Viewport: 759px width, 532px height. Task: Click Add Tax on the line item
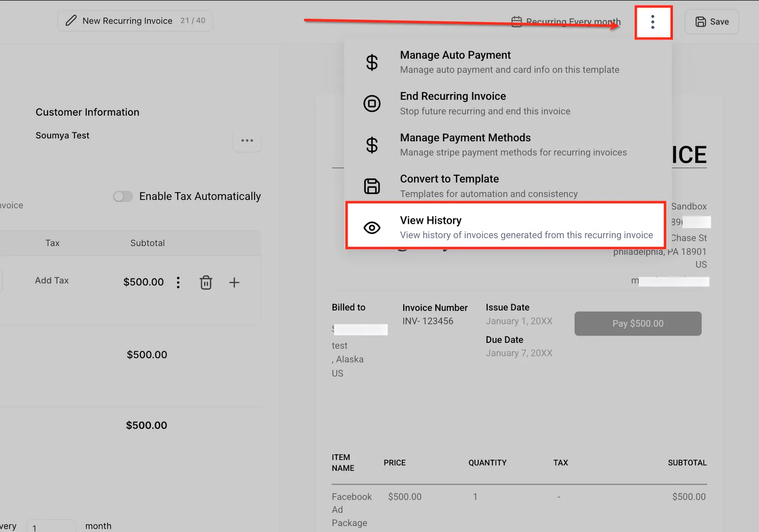coord(52,281)
